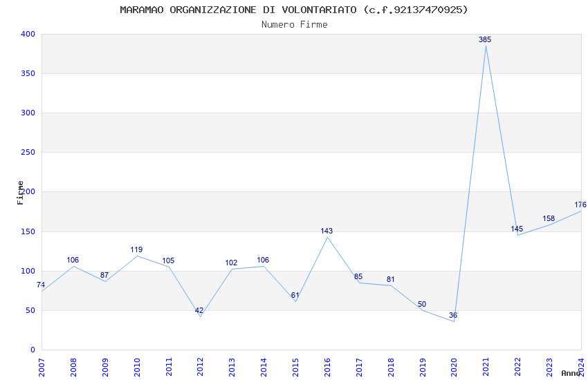Click the x-axis year label 2013
588x380 pixels.
232,368
